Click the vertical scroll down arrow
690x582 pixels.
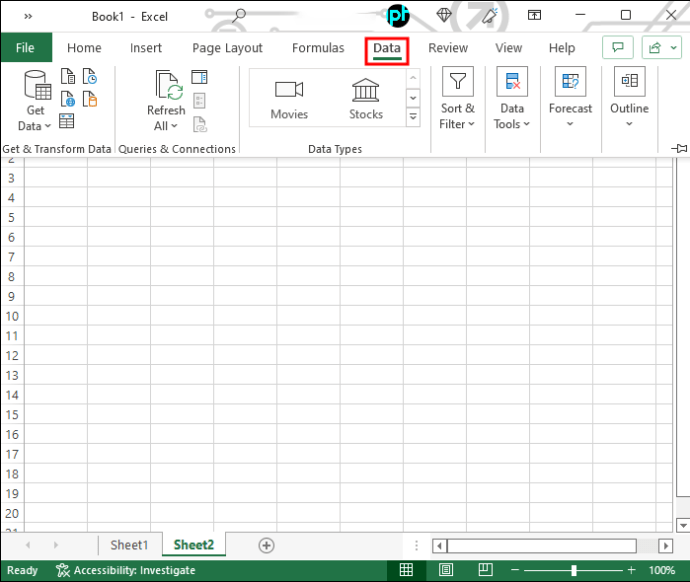click(x=683, y=525)
